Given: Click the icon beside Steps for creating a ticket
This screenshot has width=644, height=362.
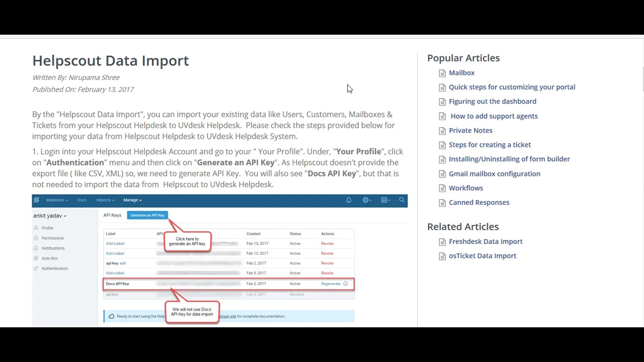Looking at the screenshot, I should pos(442,145).
